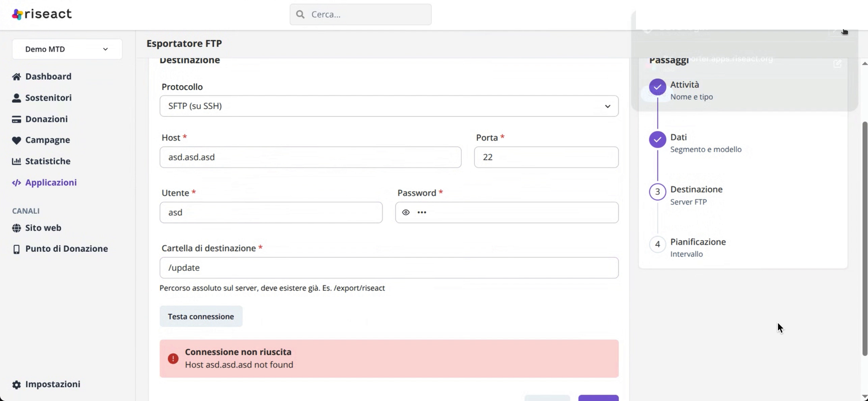Click the Cartella di destinazione field
Screen dimensions: 868x401
(x=389, y=268)
